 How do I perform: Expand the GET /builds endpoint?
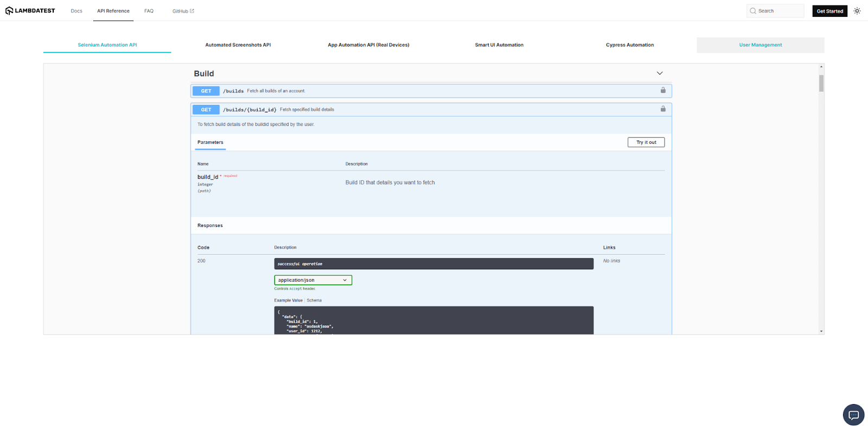click(x=431, y=91)
